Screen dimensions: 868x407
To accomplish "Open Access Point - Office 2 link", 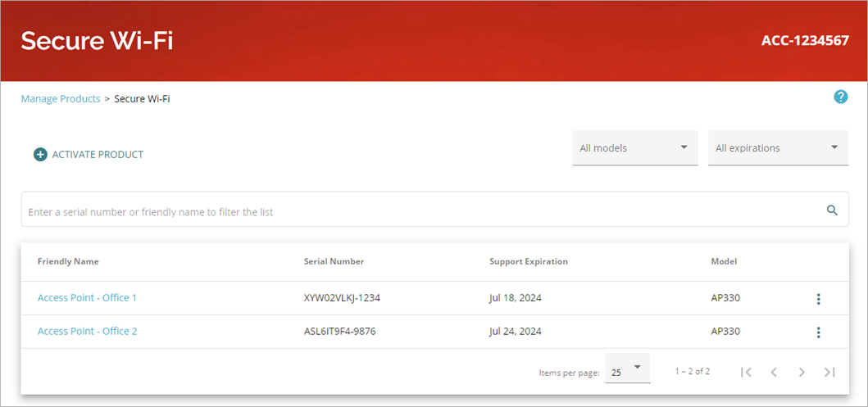I will [x=87, y=331].
